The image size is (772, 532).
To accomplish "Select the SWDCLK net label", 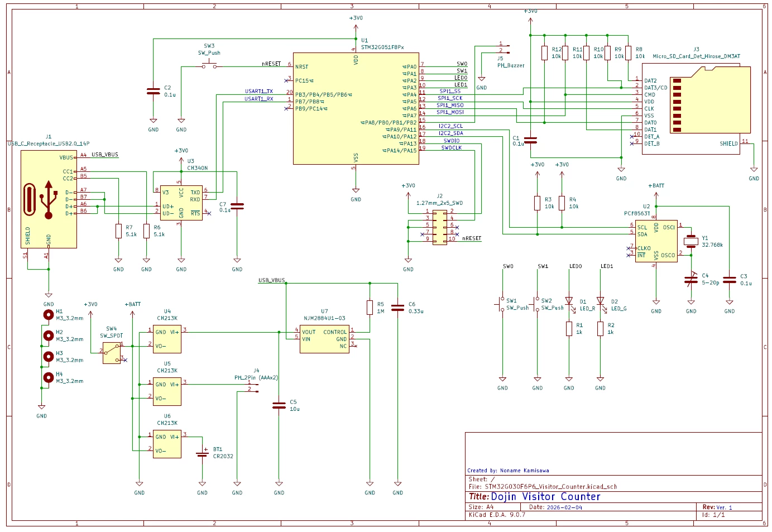I will [x=452, y=147].
